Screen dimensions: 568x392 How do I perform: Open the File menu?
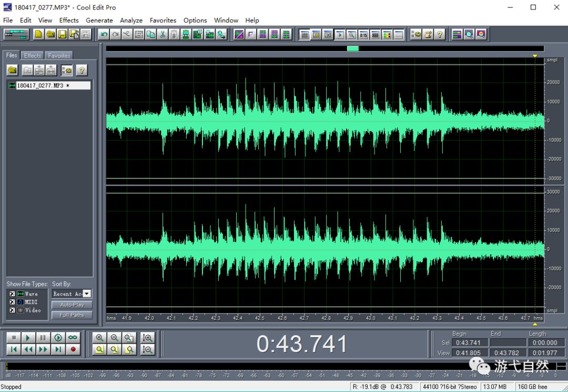point(8,21)
